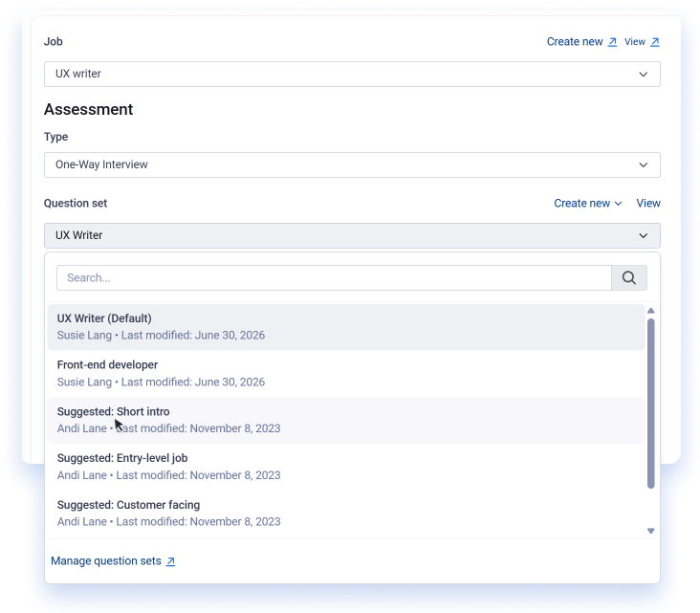Click the list scroll up arrow
Image resolution: width=700 pixels, height=613 pixels.
pos(651,311)
